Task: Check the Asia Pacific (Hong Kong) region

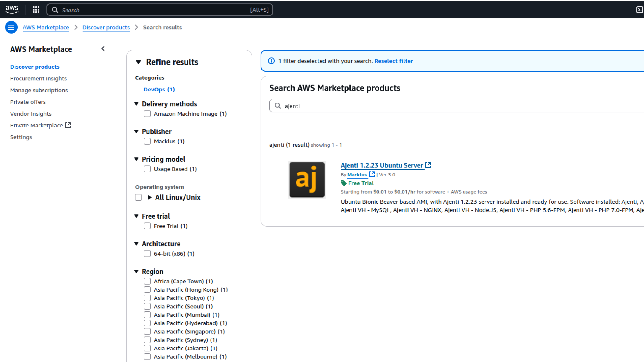Action: [147, 290]
